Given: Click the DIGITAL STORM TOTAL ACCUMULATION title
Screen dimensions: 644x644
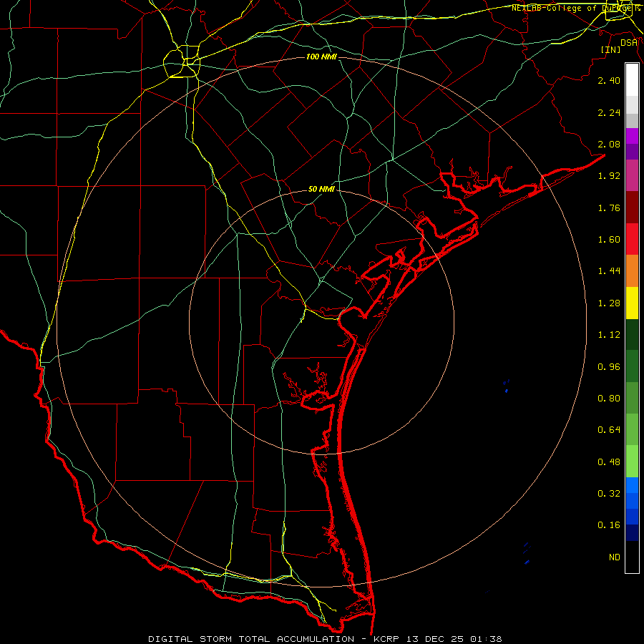Looking at the screenshot, I should coord(251,639).
